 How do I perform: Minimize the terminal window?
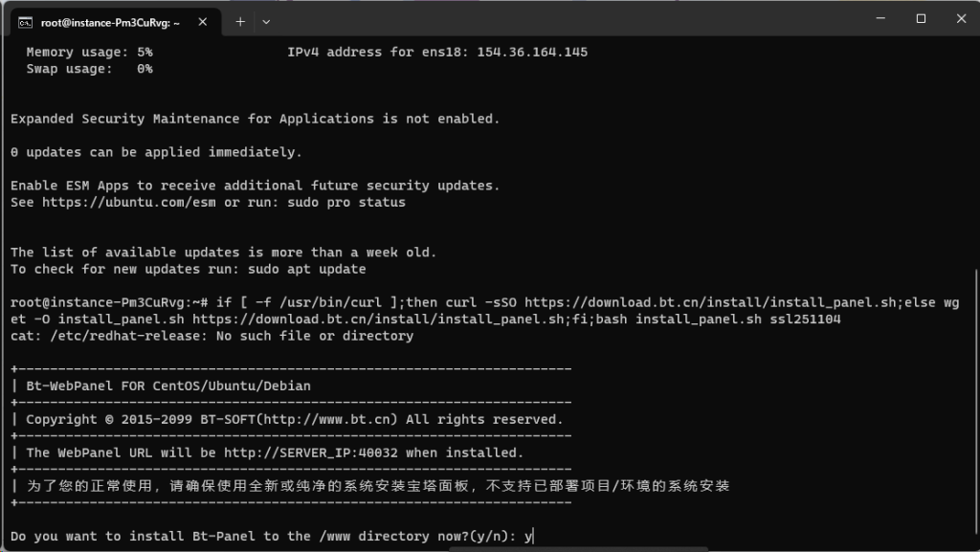pyautogui.click(x=877, y=19)
